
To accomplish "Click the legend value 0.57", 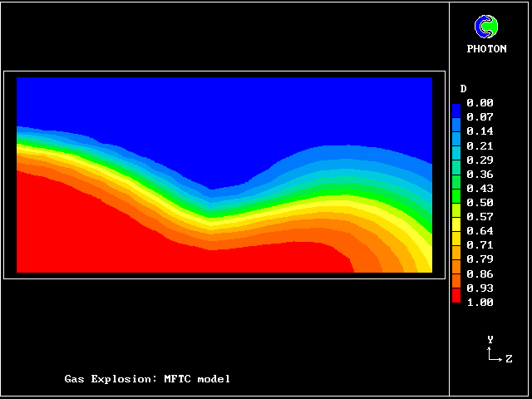I will 480,216.
